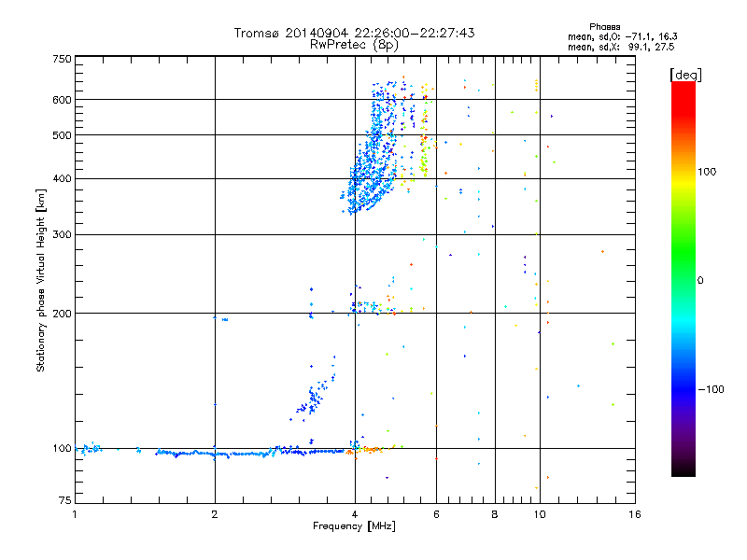The image size is (747, 560).
Task: Click the y-axis tick label '300'
Action: tap(62, 234)
